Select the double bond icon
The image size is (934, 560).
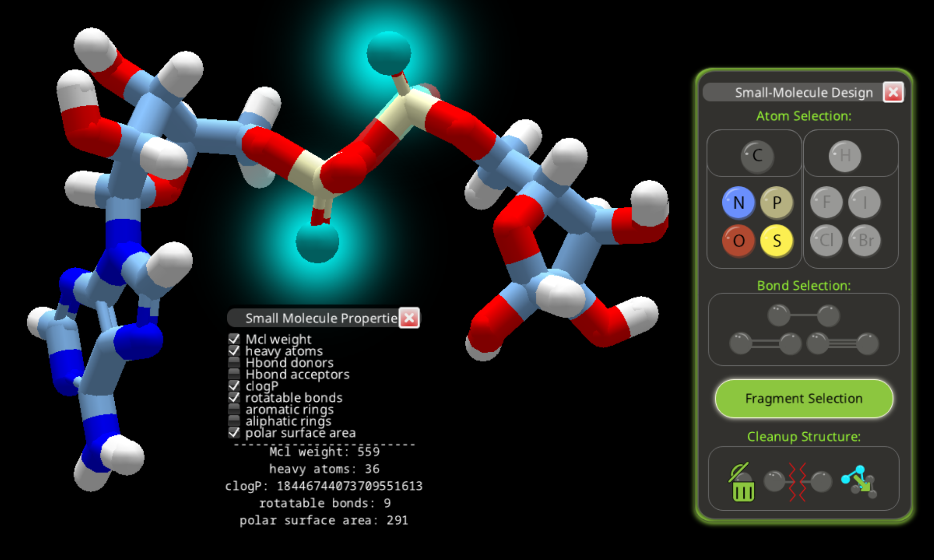click(x=765, y=344)
